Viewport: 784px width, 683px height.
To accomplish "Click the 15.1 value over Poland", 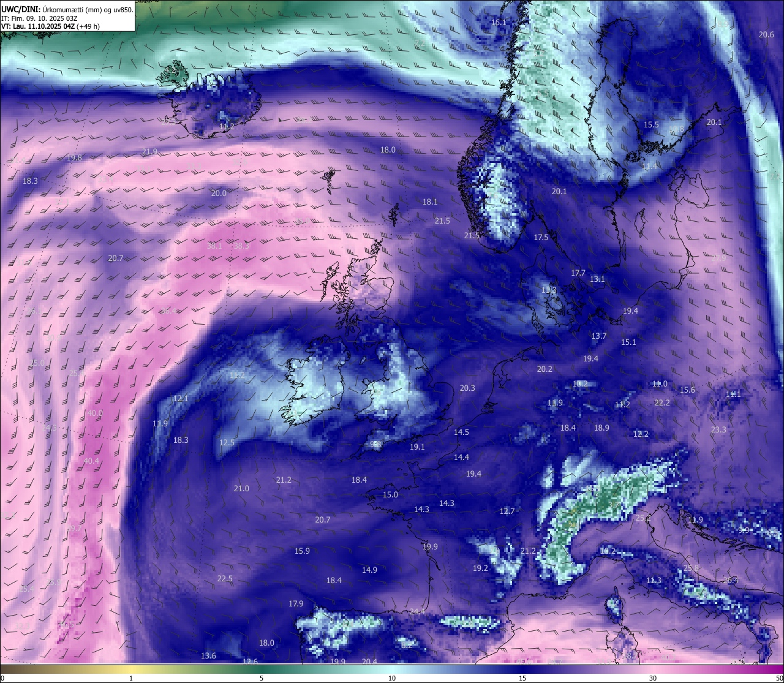I will [x=628, y=342].
